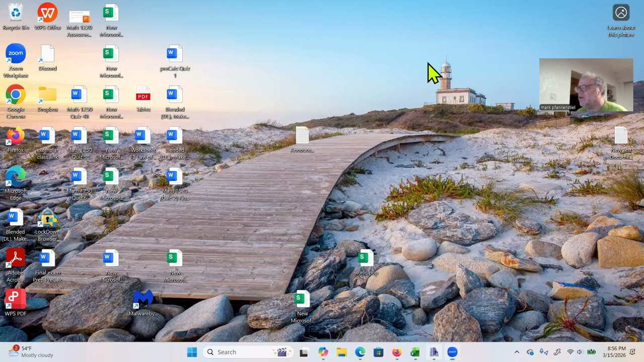Open the notifications bell icon
The width and height of the screenshot is (644, 362).
[632, 352]
